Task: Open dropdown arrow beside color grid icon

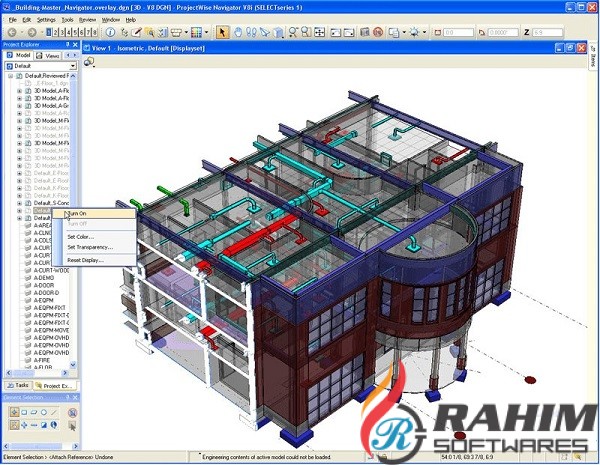Action: pyautogui.click(x=207, y=33)
